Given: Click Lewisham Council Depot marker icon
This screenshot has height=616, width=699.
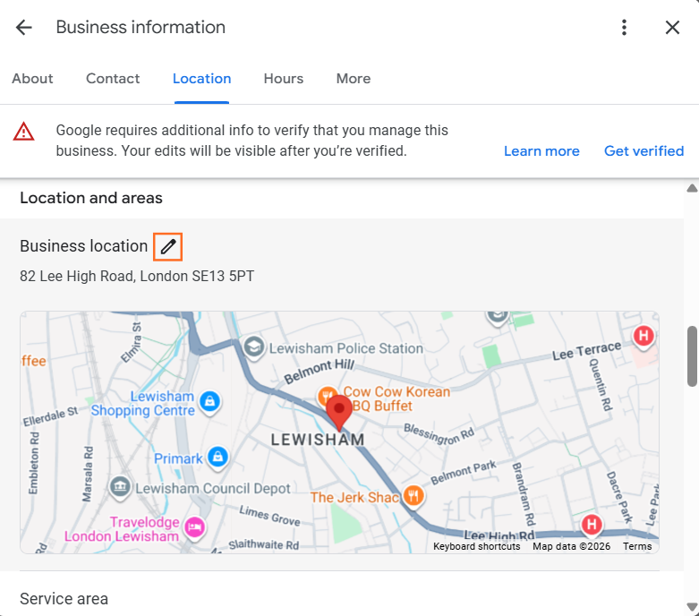Looking at the screenshot, I should pyautogui.click(x=120, y=486).
